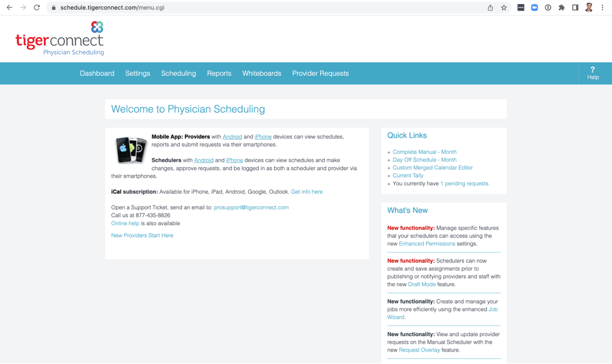The image size is (612, 364).
Task: Open the Enhanced Permissions link
Action: tap(427, 243)
